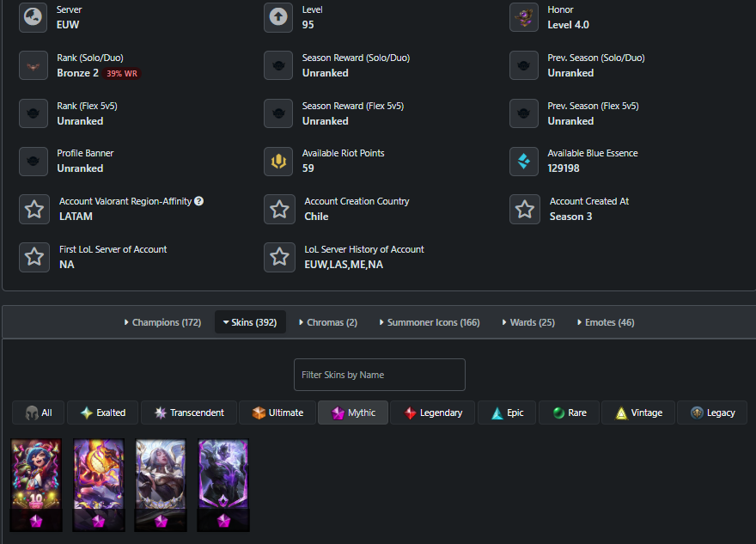Screen dimensions: 756x544
Task: Select the First LoL Server value NA
Action: pos(66,265)
